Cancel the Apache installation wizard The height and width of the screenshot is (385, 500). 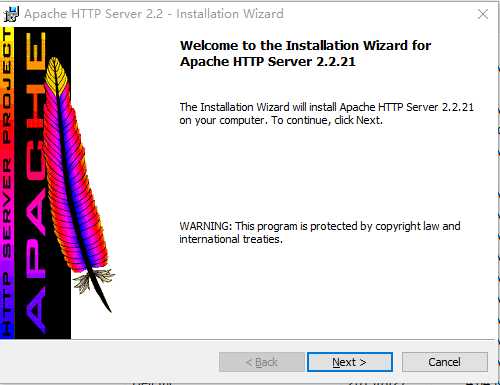[x=445, y=362]
